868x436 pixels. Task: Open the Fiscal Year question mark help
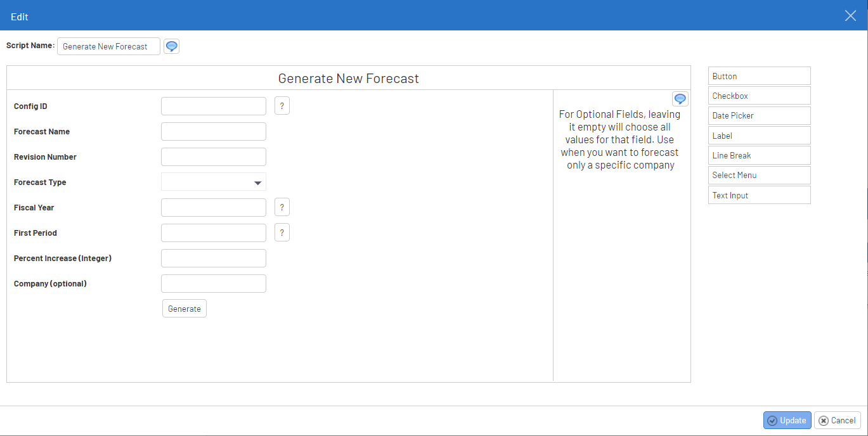(x=282, y=207)
